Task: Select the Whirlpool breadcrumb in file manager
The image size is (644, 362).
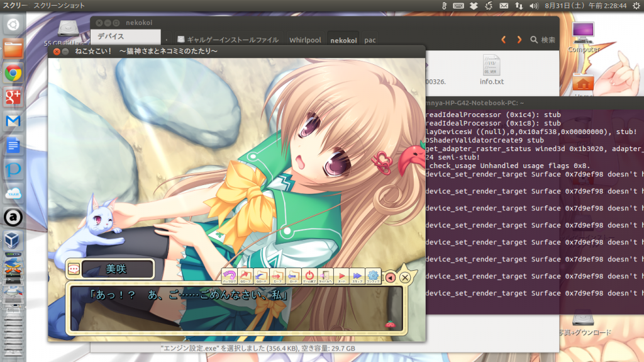Action: [305, 40]
